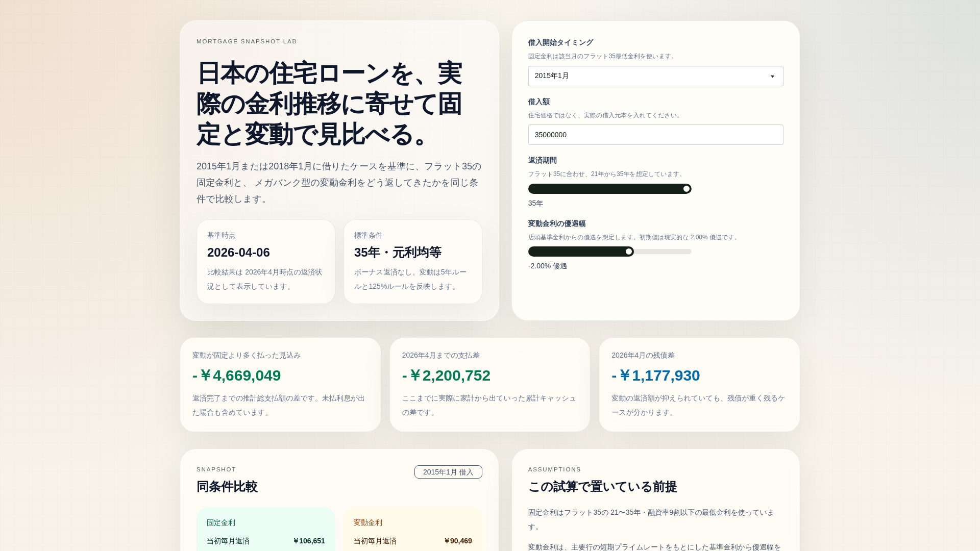The height and width of the screenshot is (551, 980).
Task: Click the SNAPSHOT section label
Action: [216, 469]
